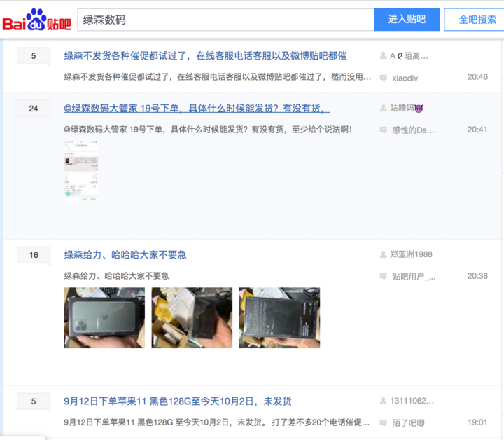
Task: Click author icon beside 13111062
Action: [x=383, y=401]
